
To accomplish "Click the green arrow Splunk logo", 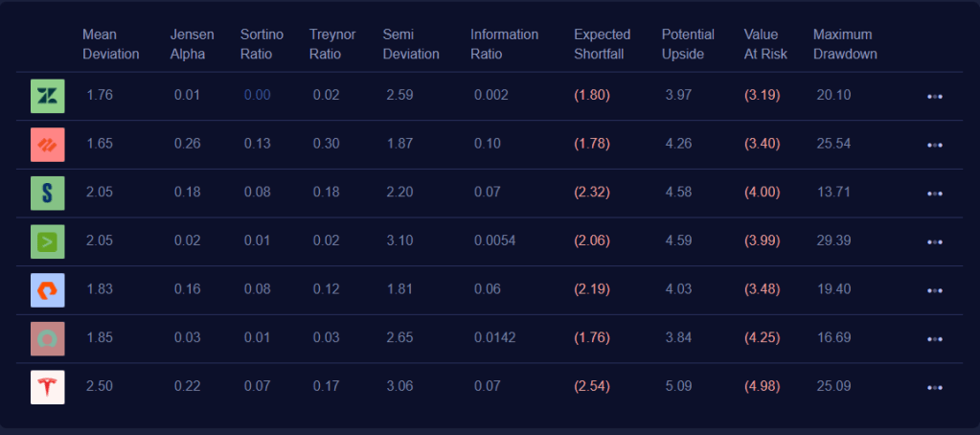I will point(47,241).
